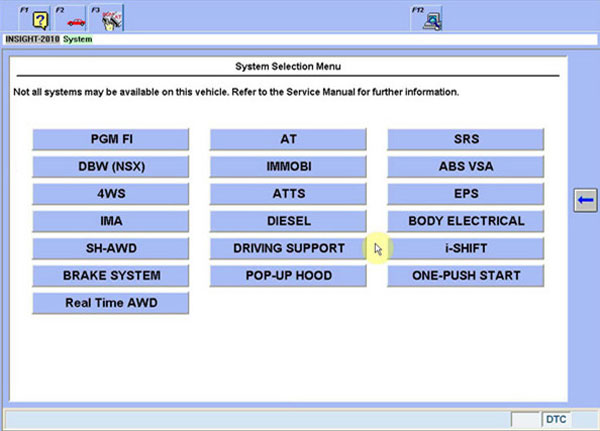The image size is (600, 431).
Task: Click the F3 hand pointer toolbar icon
Action: (x=112, y=19)
